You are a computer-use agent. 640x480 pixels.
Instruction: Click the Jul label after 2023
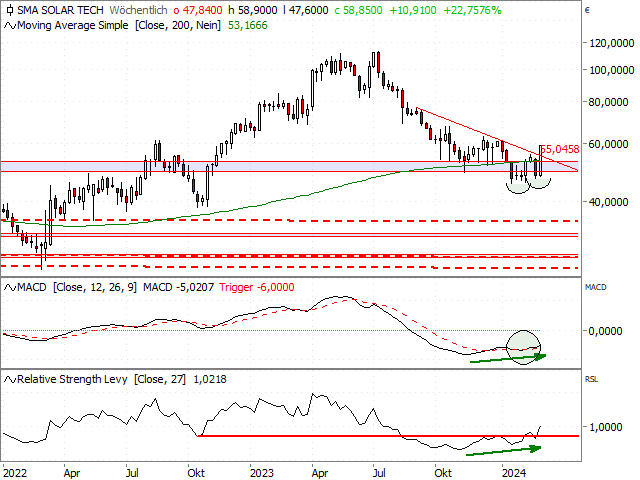pos(379,473)
